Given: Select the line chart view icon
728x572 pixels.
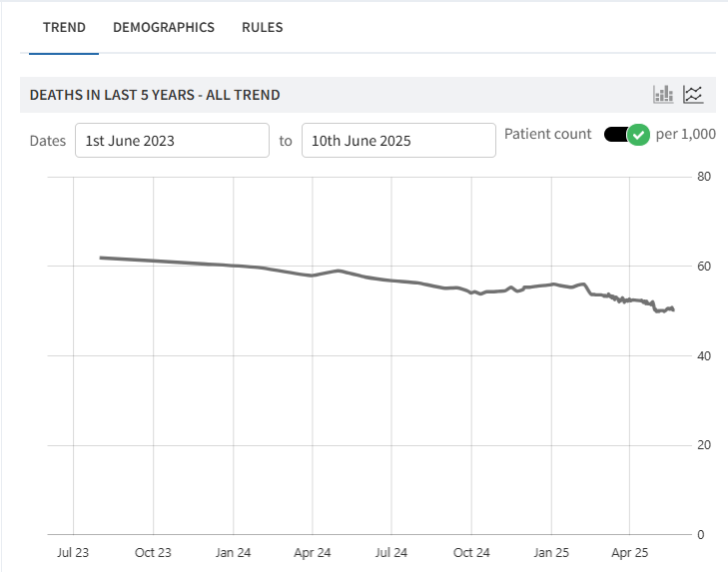Looking at the screenshot, I should coord(693,94).
